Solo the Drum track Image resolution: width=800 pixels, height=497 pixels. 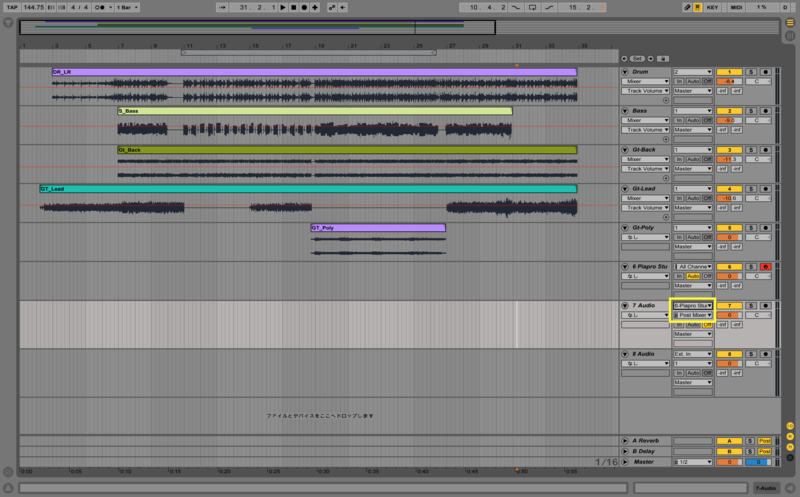[751, 72]
